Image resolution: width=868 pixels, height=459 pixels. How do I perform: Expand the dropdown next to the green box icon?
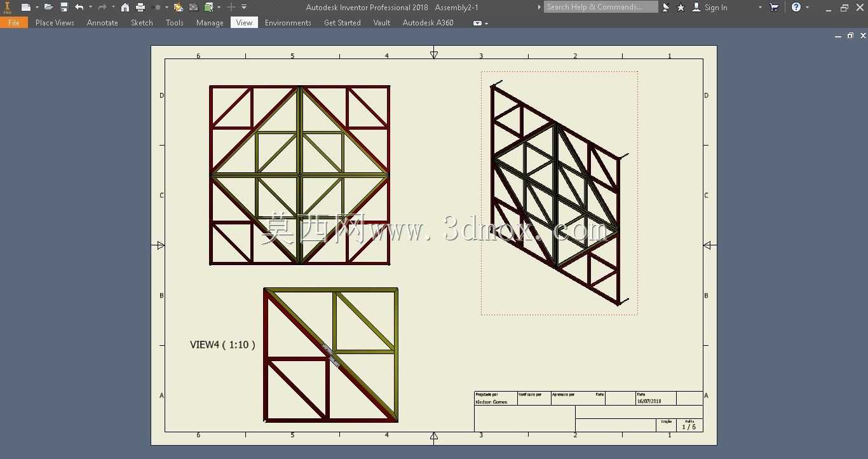tap(219, 7)
